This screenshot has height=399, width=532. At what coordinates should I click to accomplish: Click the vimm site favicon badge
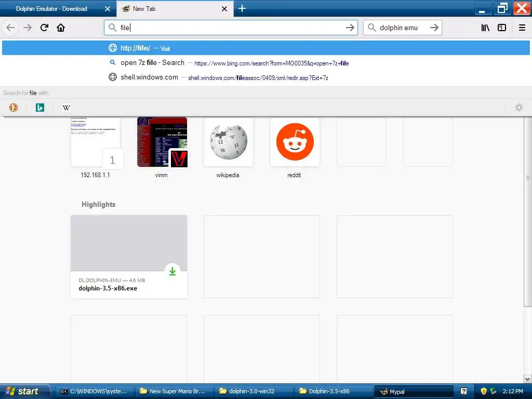pyautogui.click(x=179, y=158)
